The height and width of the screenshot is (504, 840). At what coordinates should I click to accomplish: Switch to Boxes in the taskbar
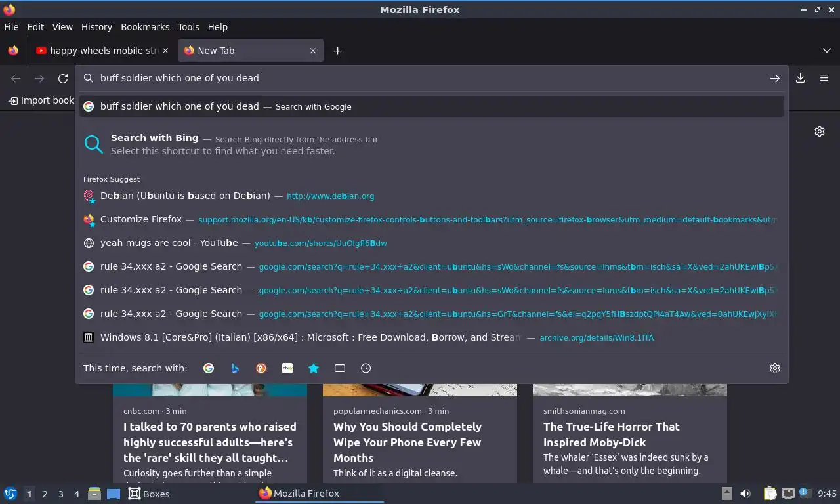coord(149,493)
